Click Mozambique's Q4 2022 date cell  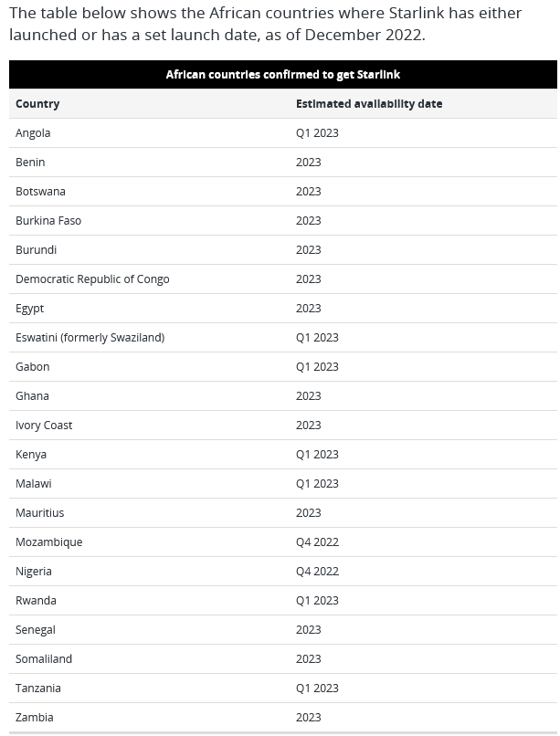coord(317,542)
